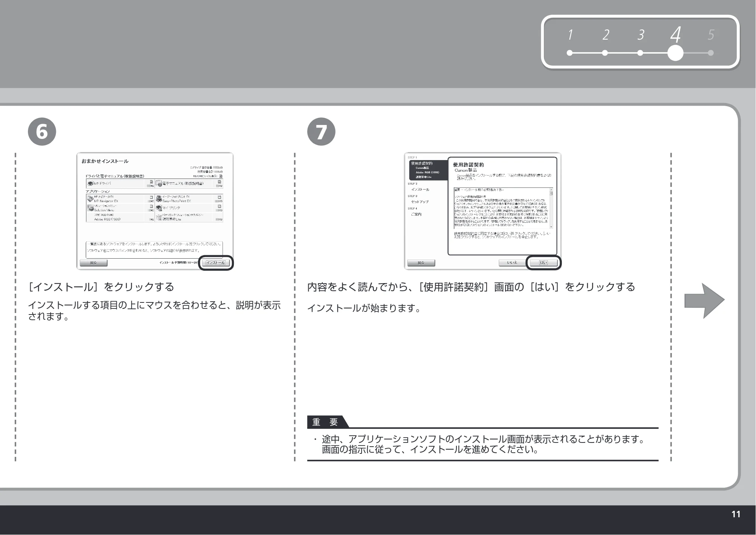The height and width of the screenshot is (535, 756).
Task: Select the インストール step under STEP 2
Action: [x=420, y=190]
